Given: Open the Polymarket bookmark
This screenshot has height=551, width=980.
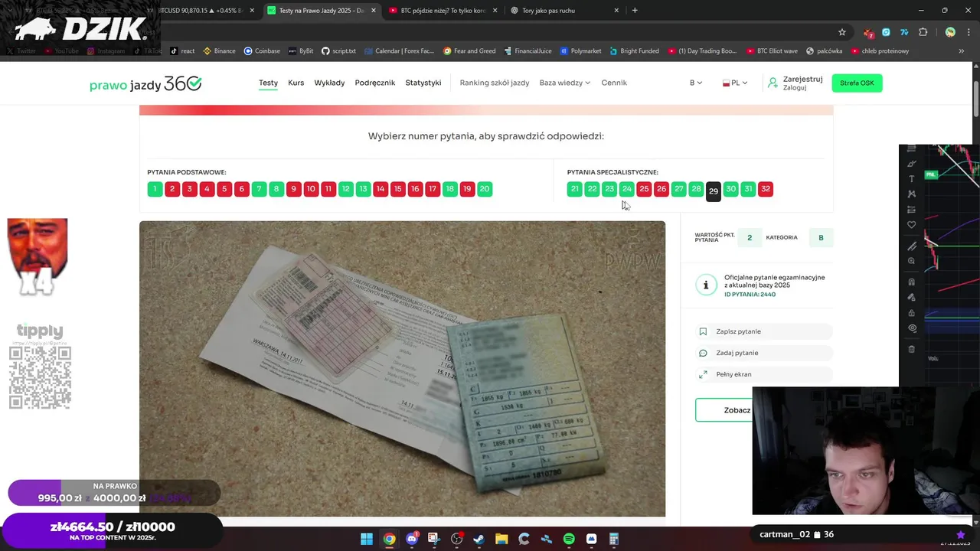Looking at the screenshot, I should tap(580, 51).
